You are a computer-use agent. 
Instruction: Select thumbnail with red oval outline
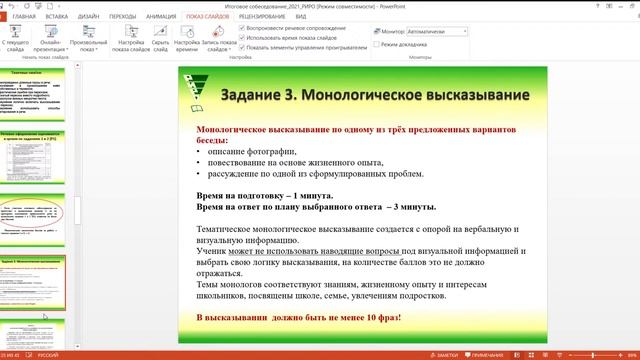tap(32, 220)
